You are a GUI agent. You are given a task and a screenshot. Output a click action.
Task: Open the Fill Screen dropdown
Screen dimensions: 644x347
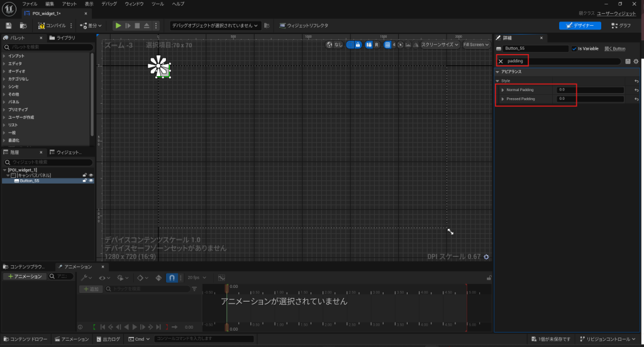(x=475, y=45)
